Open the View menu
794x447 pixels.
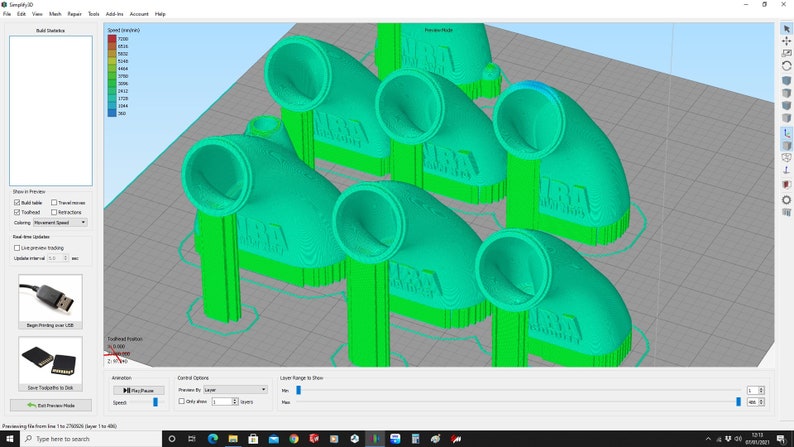click(37, 14)
